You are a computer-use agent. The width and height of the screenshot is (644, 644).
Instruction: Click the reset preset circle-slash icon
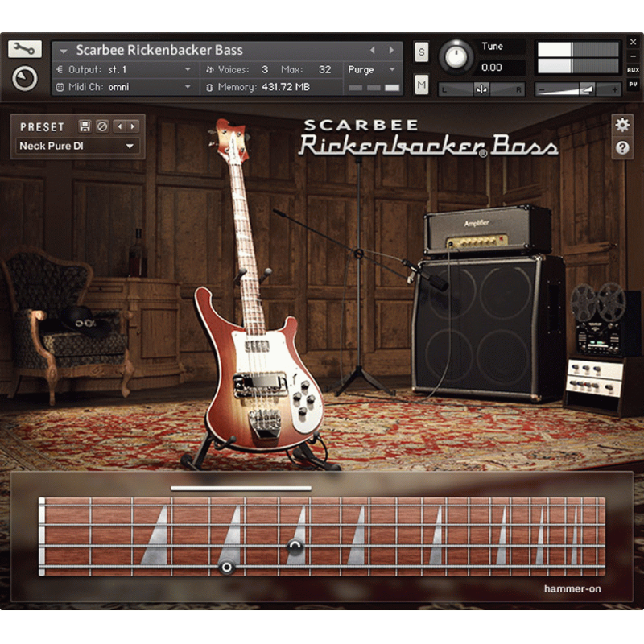click(102, 126)
